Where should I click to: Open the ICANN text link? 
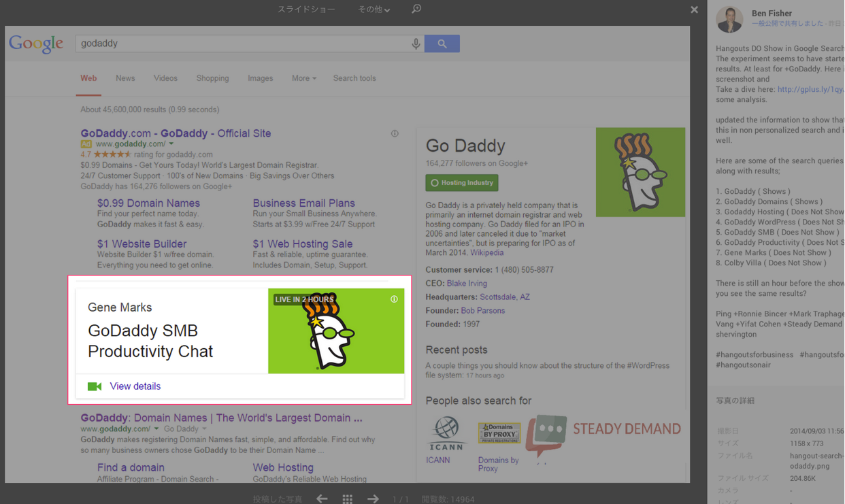click(438, 460)
